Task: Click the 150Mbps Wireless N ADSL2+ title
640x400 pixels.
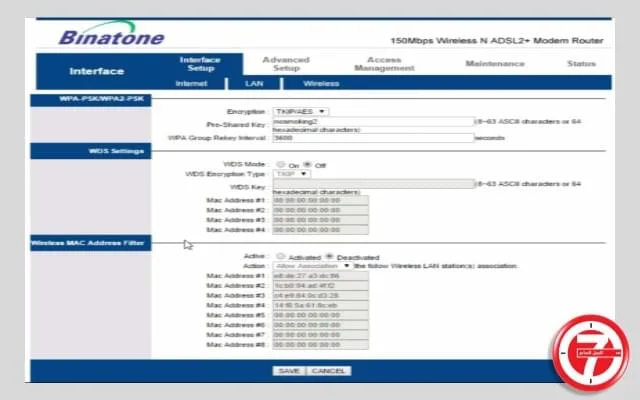Action: (497, 40)
